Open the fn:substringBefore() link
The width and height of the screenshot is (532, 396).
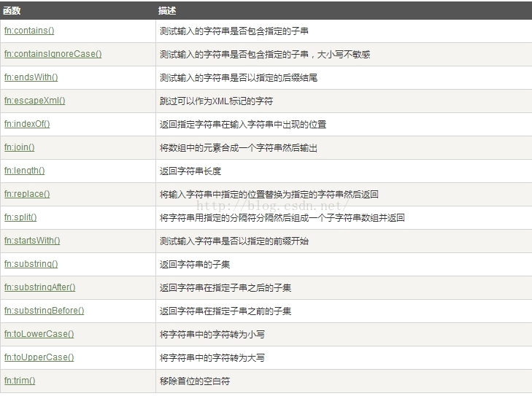click(x=44, y=311)
